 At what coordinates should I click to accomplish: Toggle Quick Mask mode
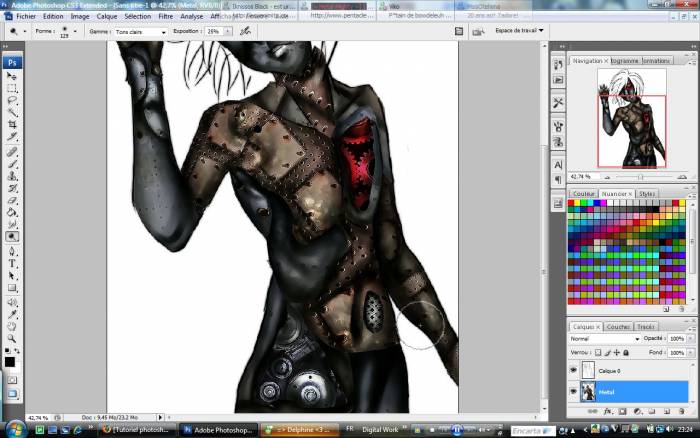click(x=12, y=380)
